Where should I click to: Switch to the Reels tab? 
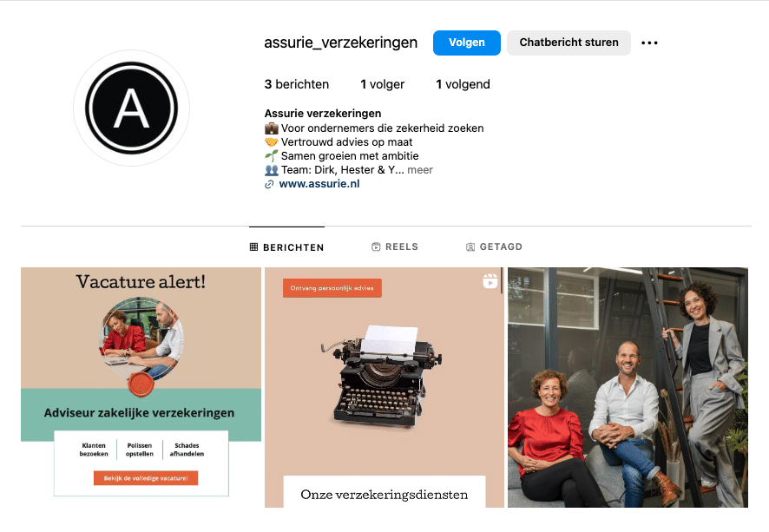pos(395,246)
